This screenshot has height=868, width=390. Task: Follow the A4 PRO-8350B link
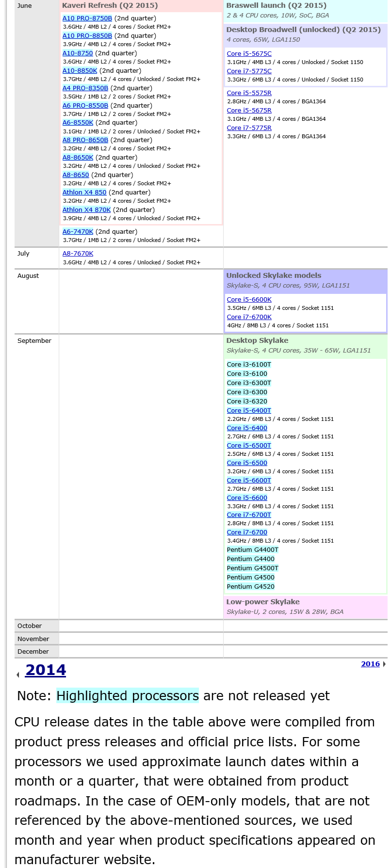point(85,88)
